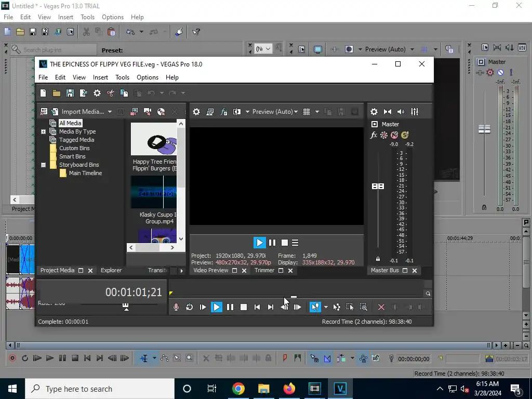Open edit tool dropdown in VEGAS 18 transport

(x=326, y=307)
